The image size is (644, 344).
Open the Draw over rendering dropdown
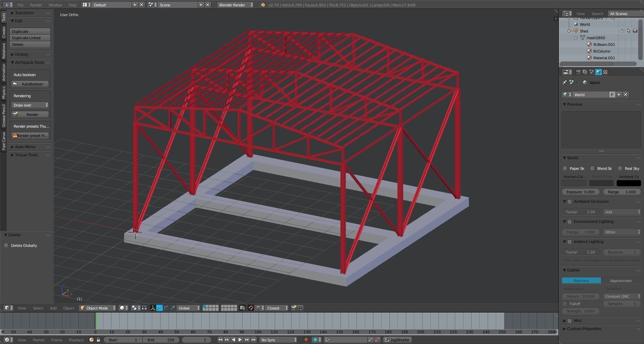click(x=30, y=105)
